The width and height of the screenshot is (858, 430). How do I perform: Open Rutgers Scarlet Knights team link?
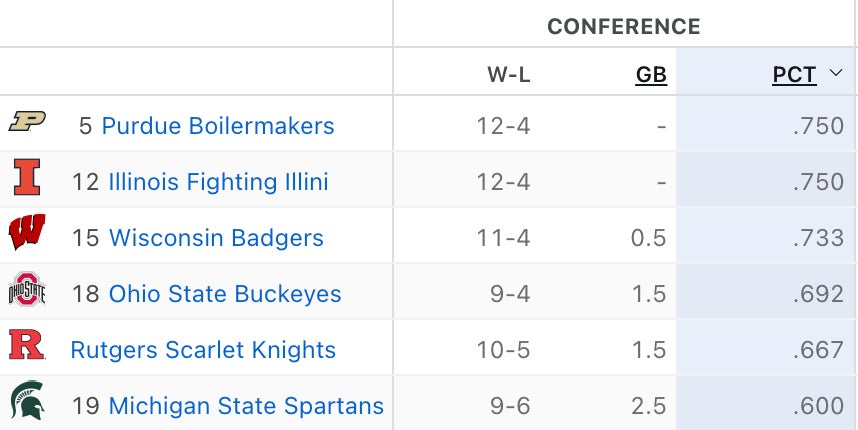pos(203,350)
